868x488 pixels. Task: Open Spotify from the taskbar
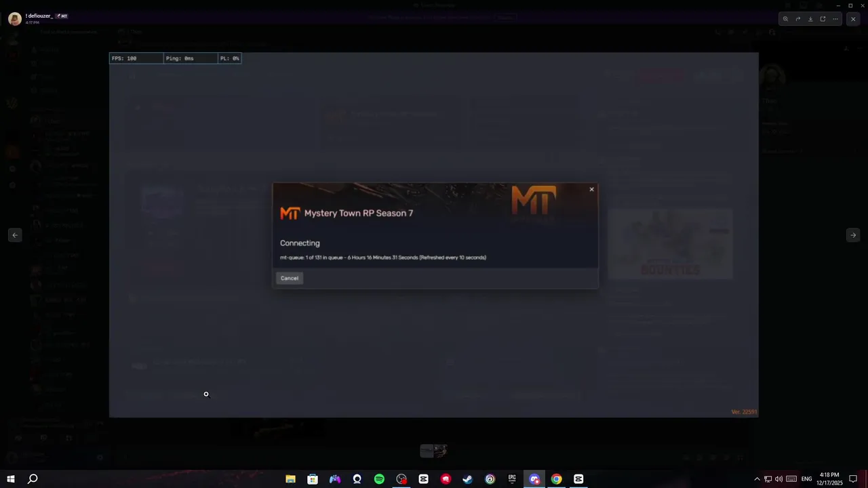tap(379, 479)
